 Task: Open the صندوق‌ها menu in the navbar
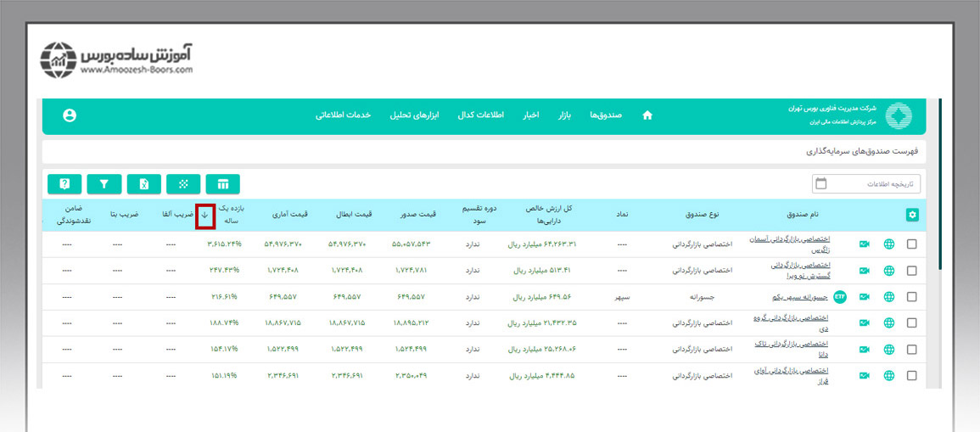coord(606,115)
